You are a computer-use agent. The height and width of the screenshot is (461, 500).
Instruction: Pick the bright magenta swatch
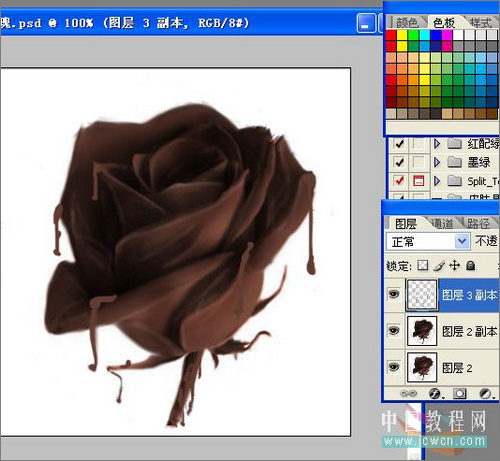447,35
